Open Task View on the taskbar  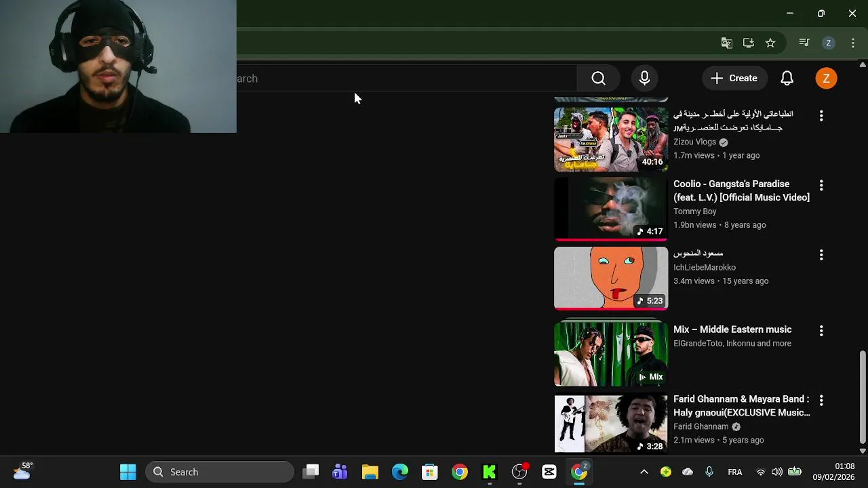tap(311, 472)
